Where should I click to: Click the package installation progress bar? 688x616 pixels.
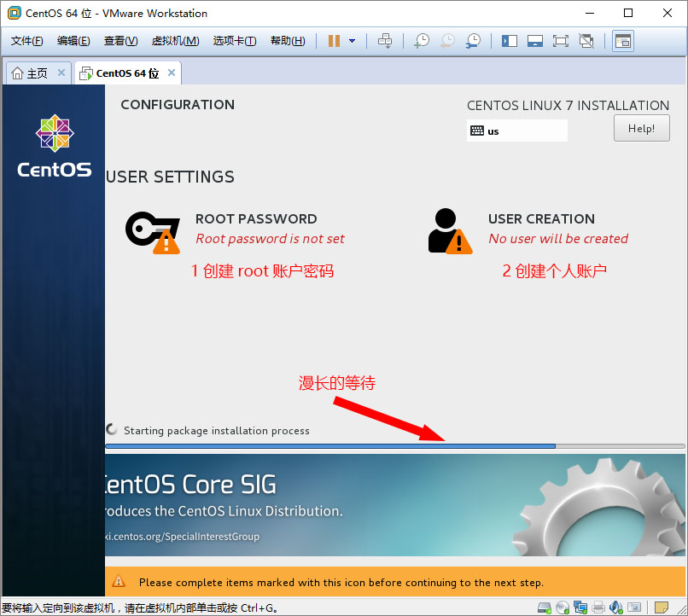[x=394, y=446]
